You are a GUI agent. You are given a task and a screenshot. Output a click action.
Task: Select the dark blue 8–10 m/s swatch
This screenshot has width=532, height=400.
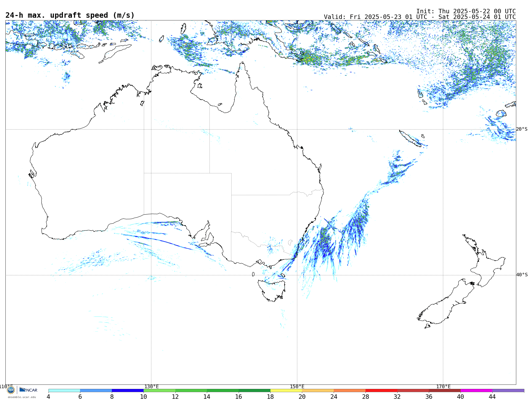(x=128, y=390)
